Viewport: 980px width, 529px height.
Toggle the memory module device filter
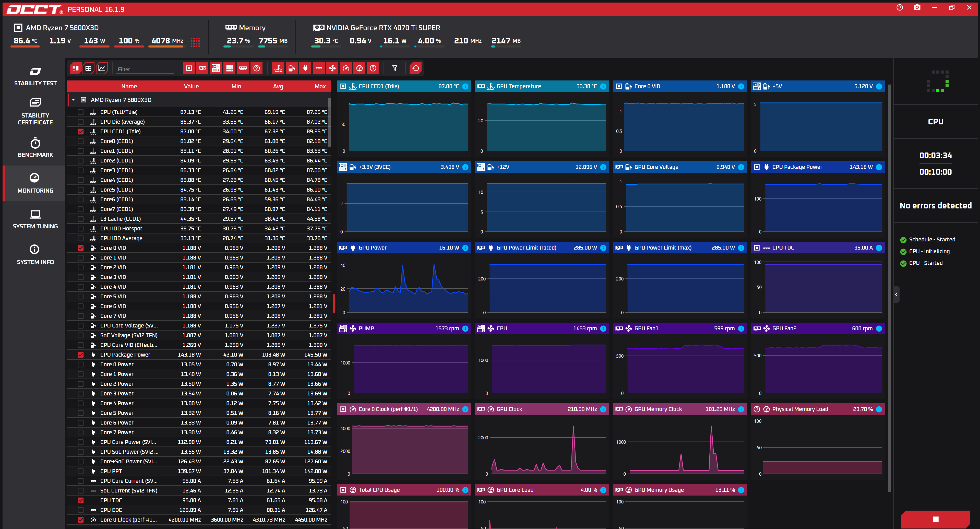[x=243, y=68]
